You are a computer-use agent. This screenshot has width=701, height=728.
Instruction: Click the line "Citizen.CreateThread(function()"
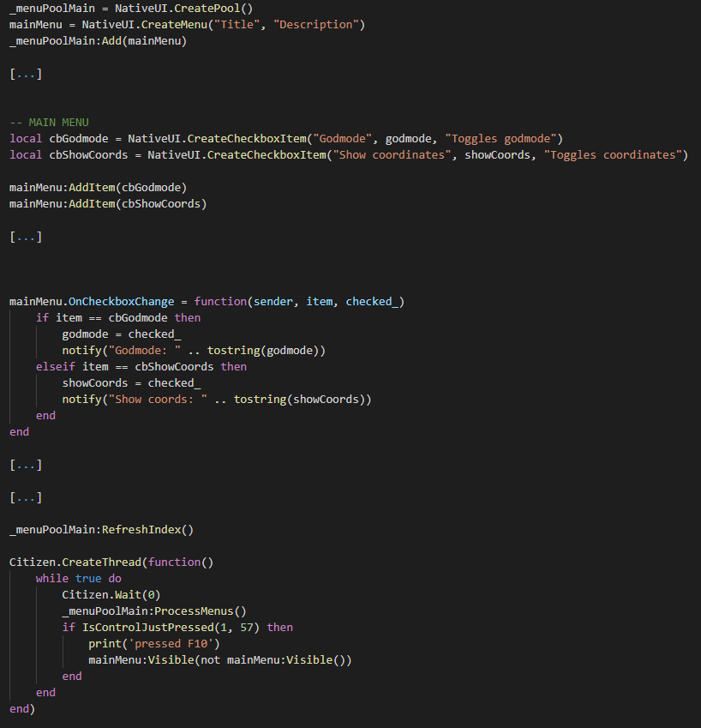111,562
